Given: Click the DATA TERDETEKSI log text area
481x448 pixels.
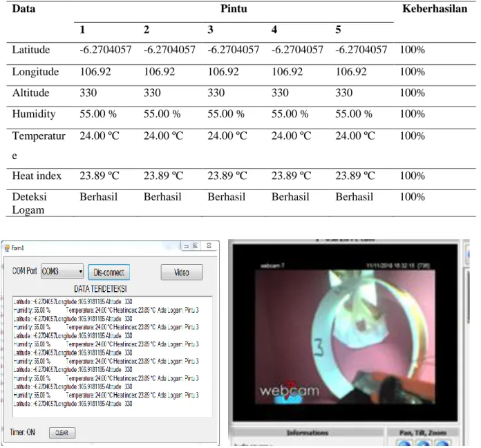Looking at the screenshot, I should pyautogui.click(x=112, y=357).
